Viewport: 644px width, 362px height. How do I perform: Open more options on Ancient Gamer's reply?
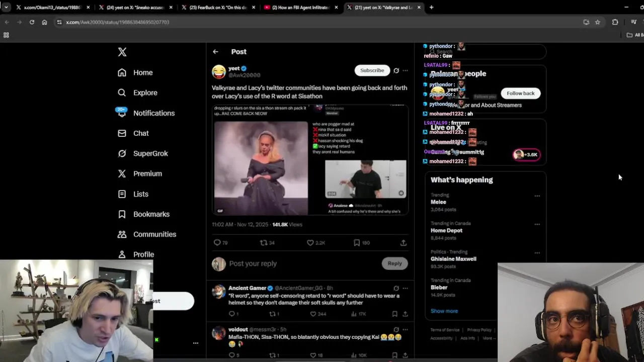[x=405, y=288]
